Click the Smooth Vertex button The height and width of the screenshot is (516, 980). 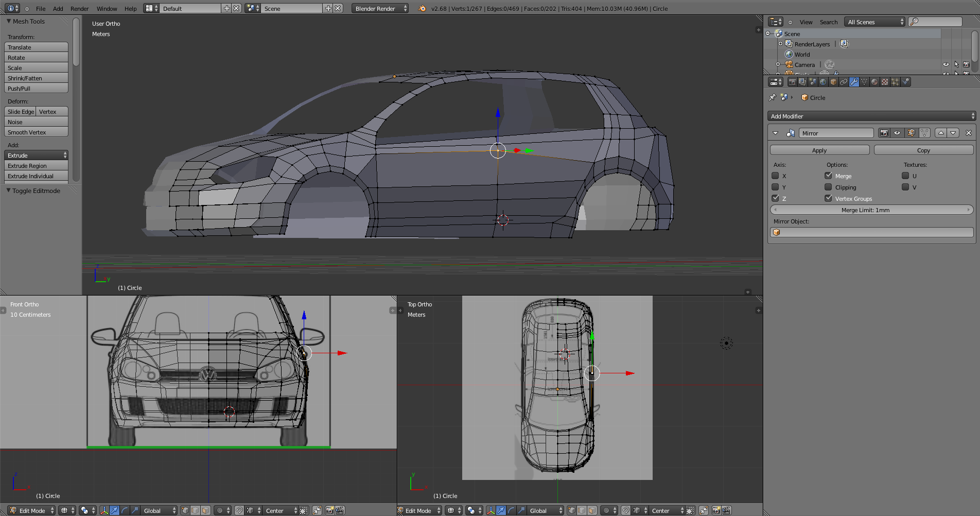(36, 132)
